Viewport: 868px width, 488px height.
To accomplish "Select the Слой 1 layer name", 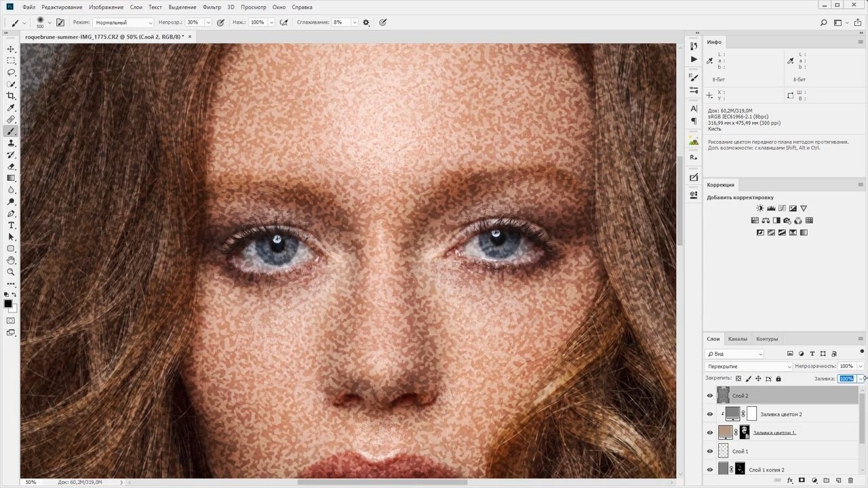I will 741,451.
